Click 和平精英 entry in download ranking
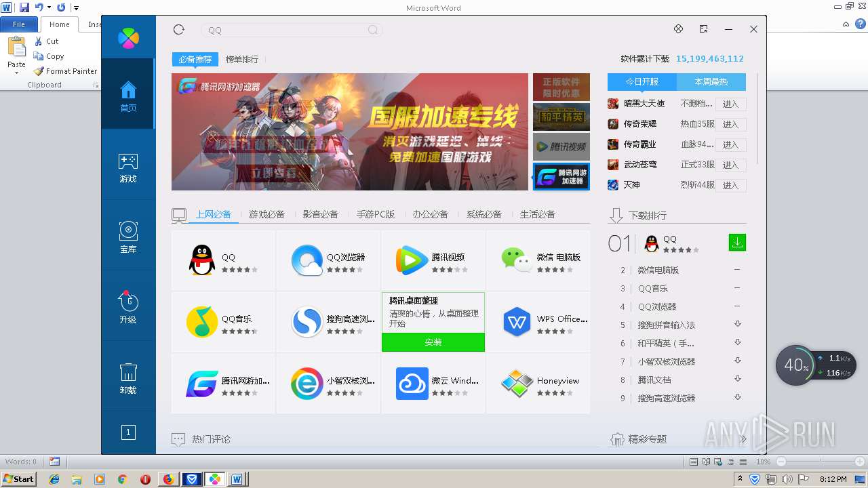Viewport: 868px width, 488px height. (x=666, y=344)
